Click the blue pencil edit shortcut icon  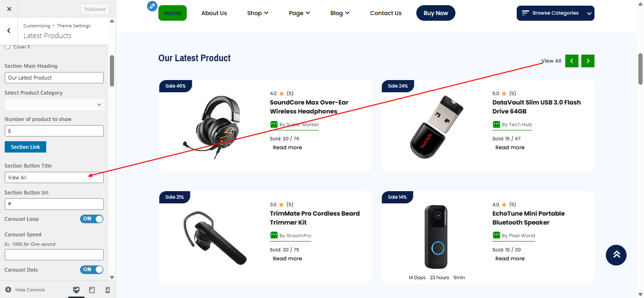[152, 6]
